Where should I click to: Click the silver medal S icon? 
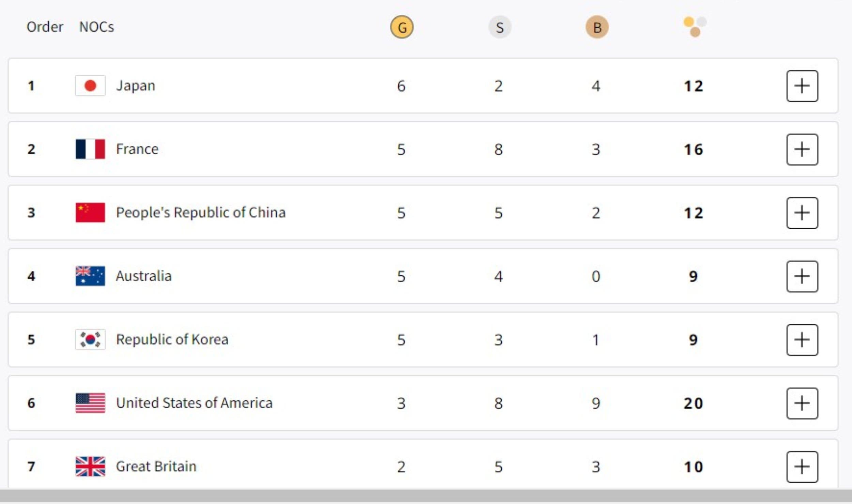[x=500, y=27]
